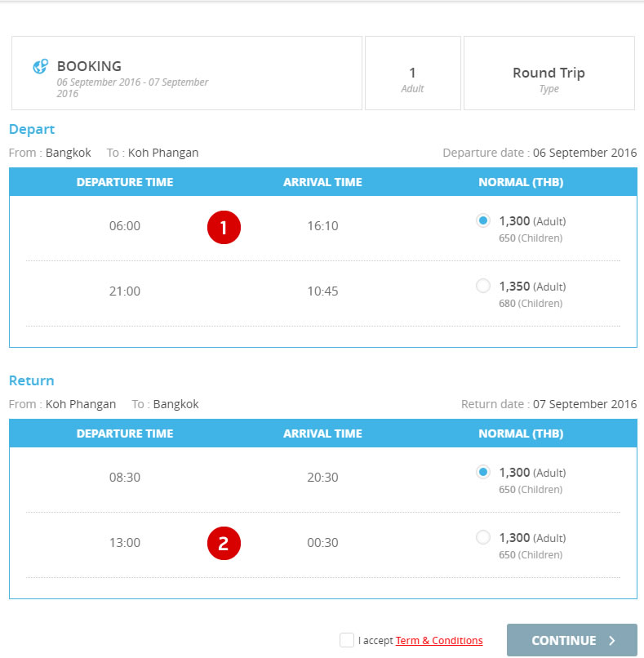
Task: Click the 21:00 departure time row
Action: [x=125, y=291]
